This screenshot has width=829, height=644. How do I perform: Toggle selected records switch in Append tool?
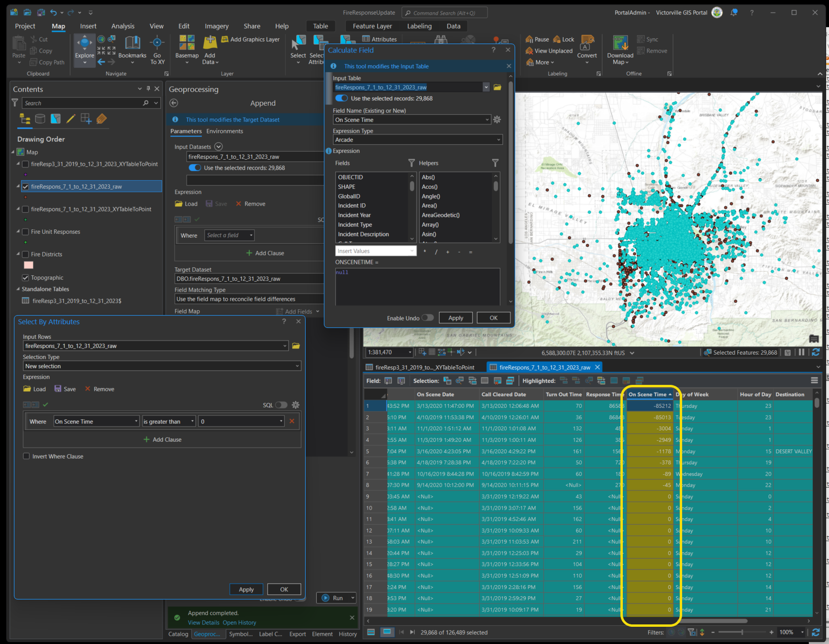coord(195,168)
